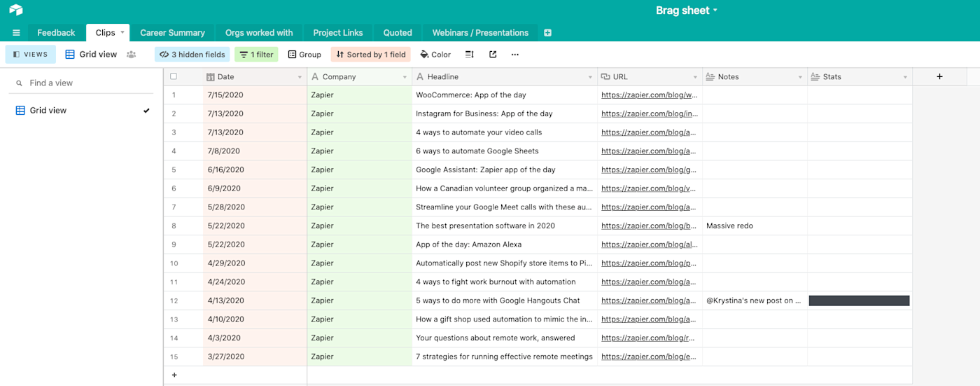Click redacted Stats cell in row 12
Screen dimensions: 980x386
coord(859,301)
